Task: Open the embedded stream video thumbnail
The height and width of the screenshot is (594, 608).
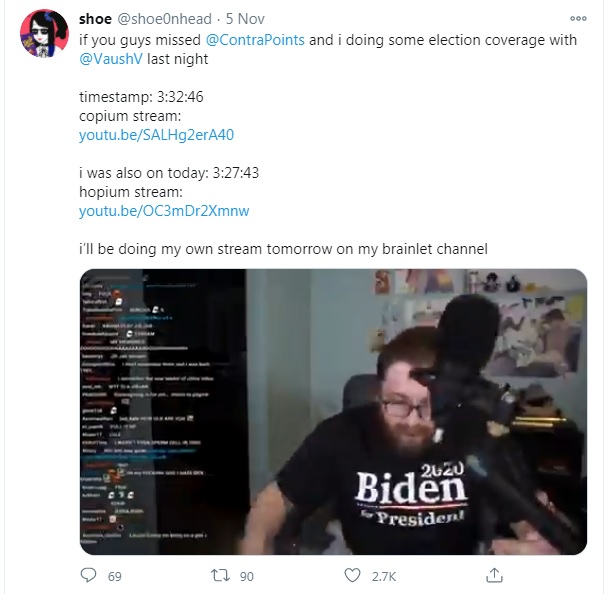Action: (x=333, y=412)
